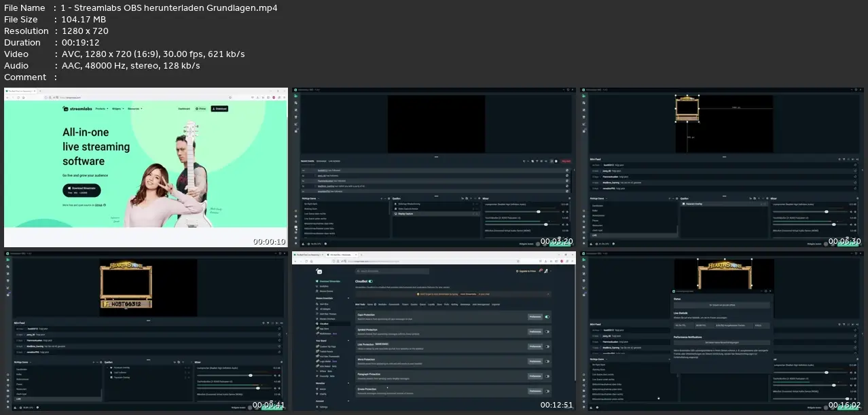Viewport: 868px width, 415px height.
Task: Click the red Skip Alert button in the 00:03:20 frame
Action: click(566, 161)
